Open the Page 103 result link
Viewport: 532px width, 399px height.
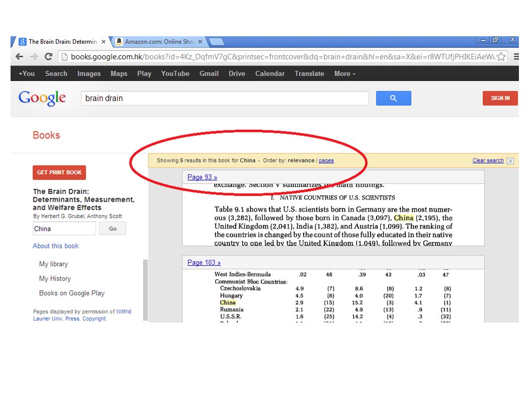(x=204, y=263)
